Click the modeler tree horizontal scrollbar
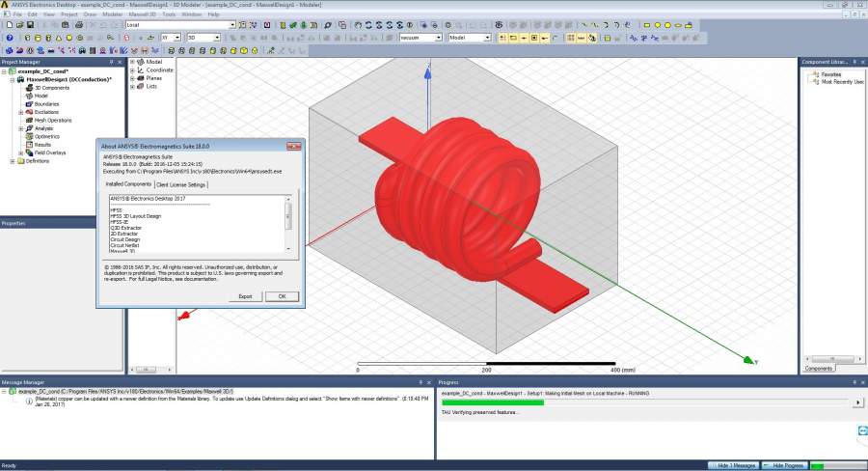 tap(151, 370)
